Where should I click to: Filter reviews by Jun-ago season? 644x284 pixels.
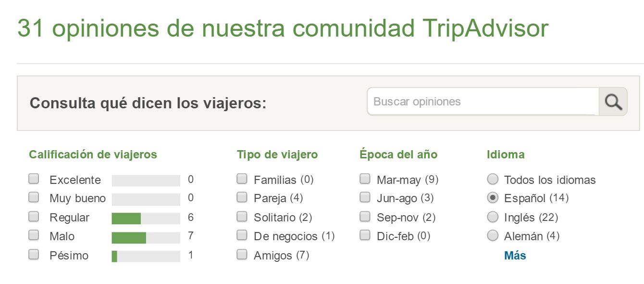tap(365, 198)
